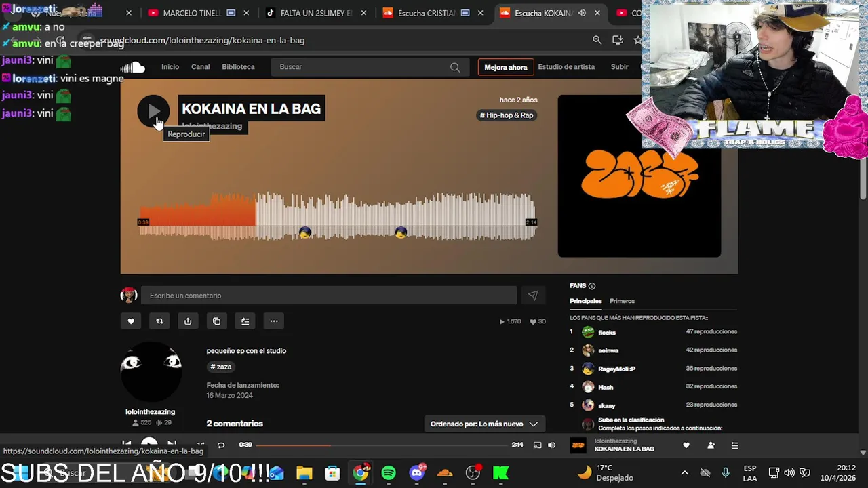The width and height of the screenshot is (868, 488).
Task: Repost the track
Action: [159, 321]
